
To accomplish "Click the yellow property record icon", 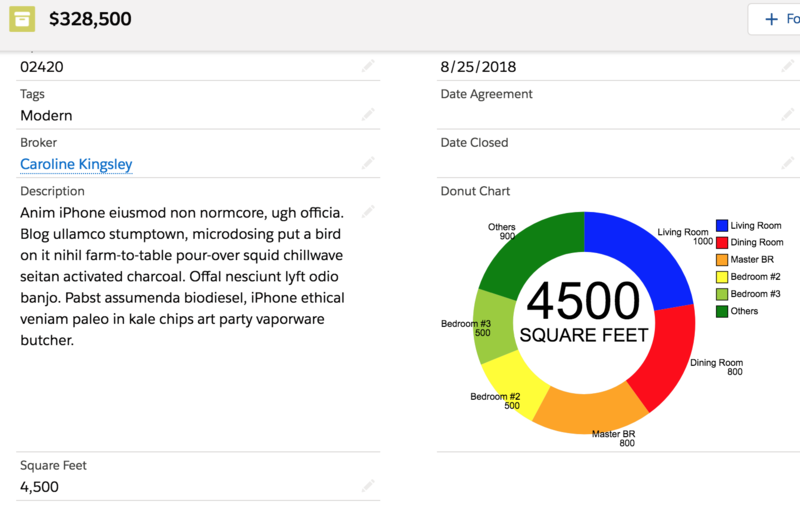I will (x=22, y=19).
